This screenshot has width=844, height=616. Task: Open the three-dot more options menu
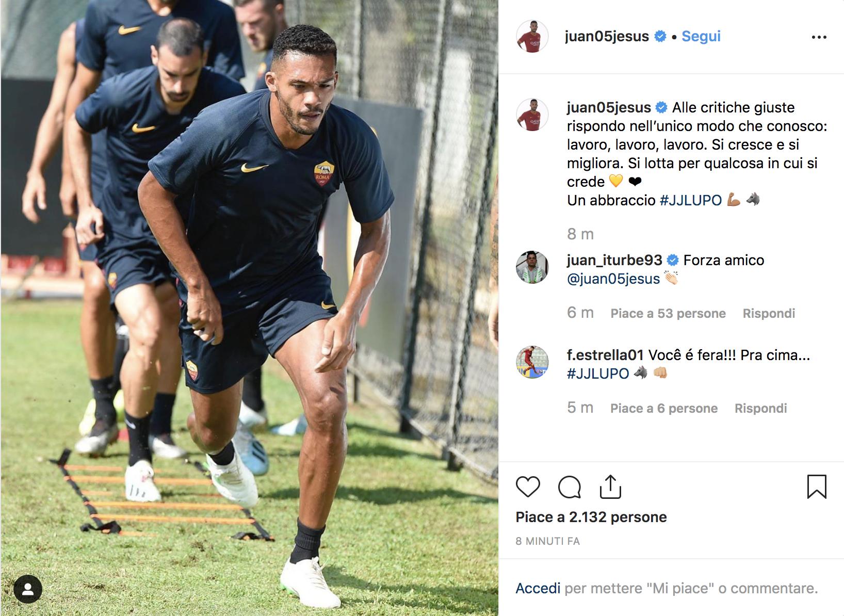coord(819,37)
